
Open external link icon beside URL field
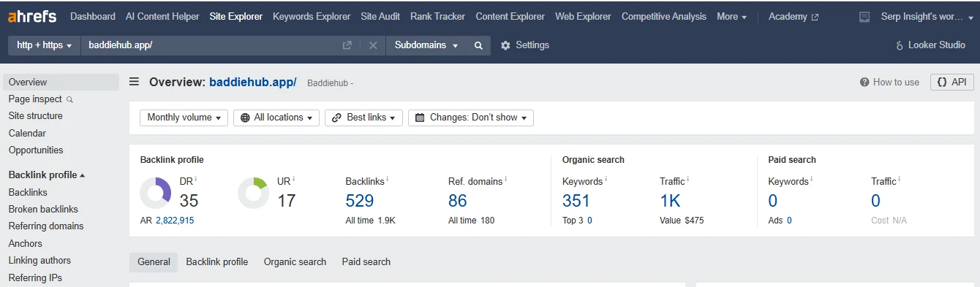coord(347,45)
